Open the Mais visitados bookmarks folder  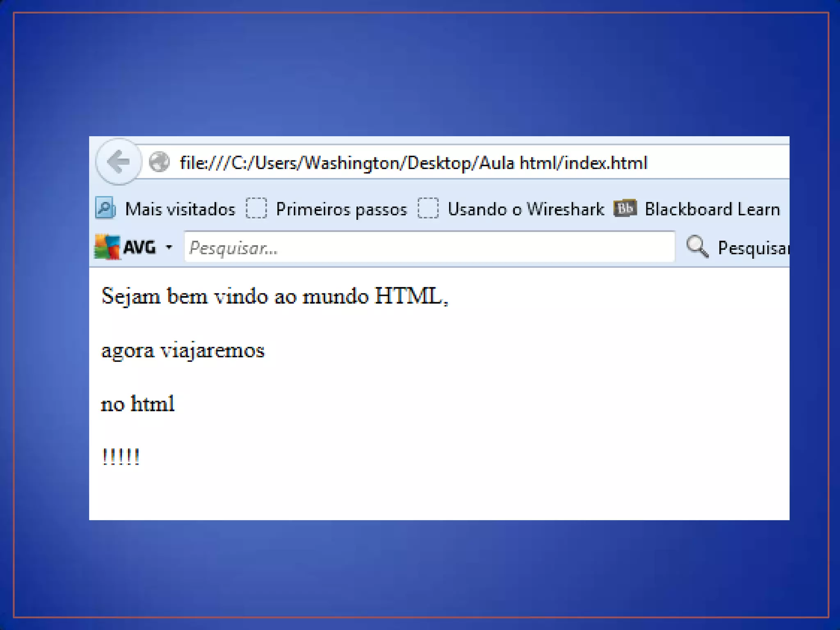click(180, 209)
